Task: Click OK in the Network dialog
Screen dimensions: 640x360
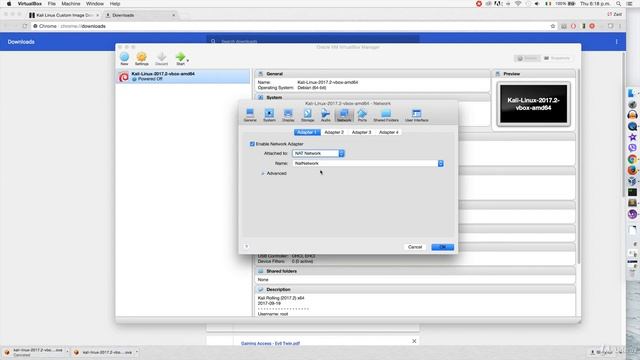Action: click(442, 247)
